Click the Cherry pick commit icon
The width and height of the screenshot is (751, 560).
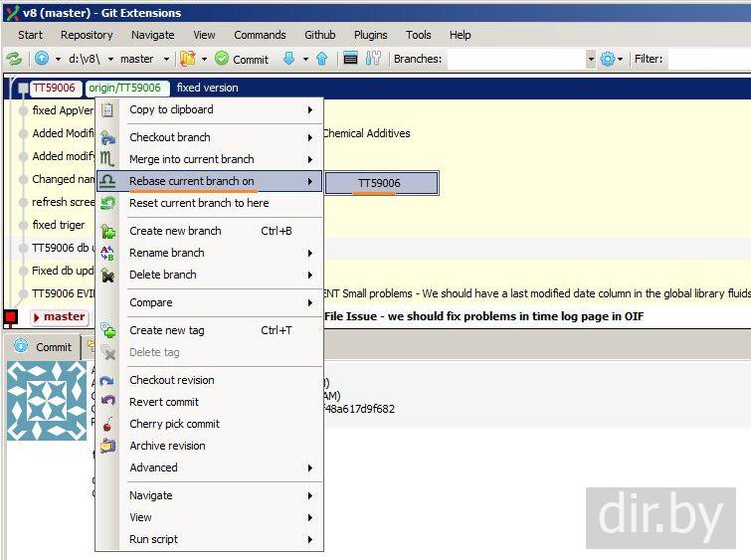click(108, 424)
